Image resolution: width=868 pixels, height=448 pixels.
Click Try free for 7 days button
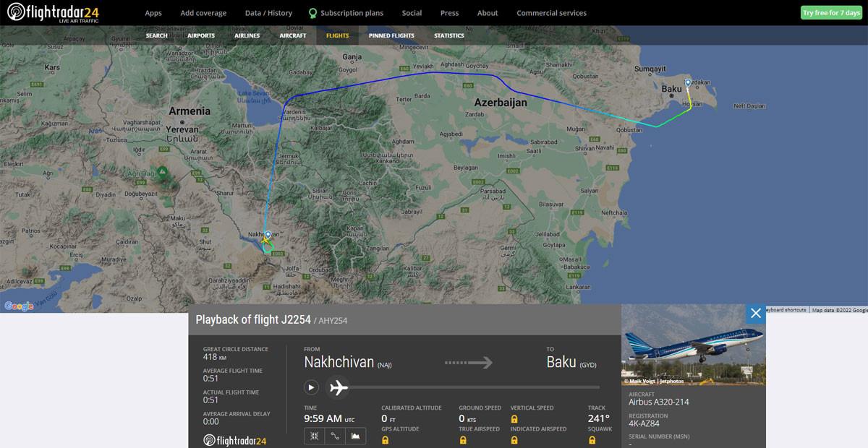[831, 13]
